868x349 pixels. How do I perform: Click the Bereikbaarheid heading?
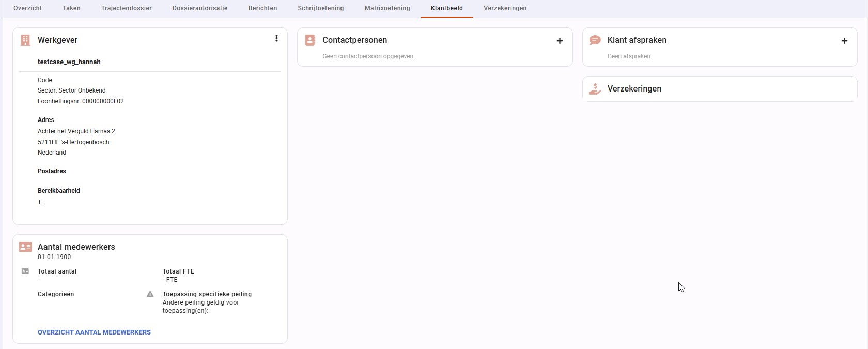tap(59, 191)
